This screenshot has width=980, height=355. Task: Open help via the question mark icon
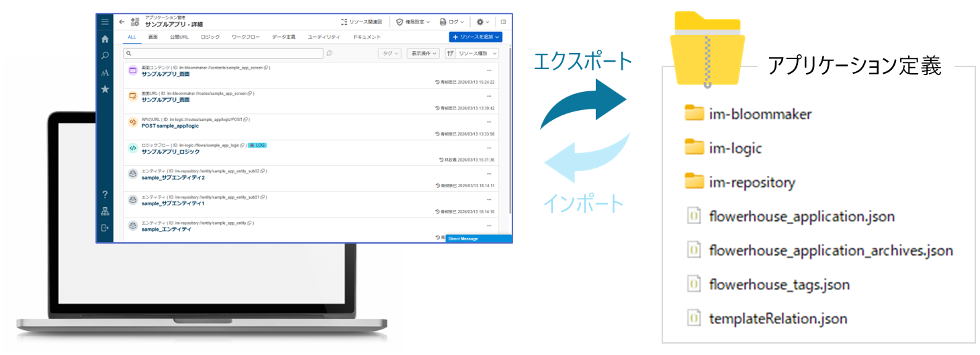[105, 195]
